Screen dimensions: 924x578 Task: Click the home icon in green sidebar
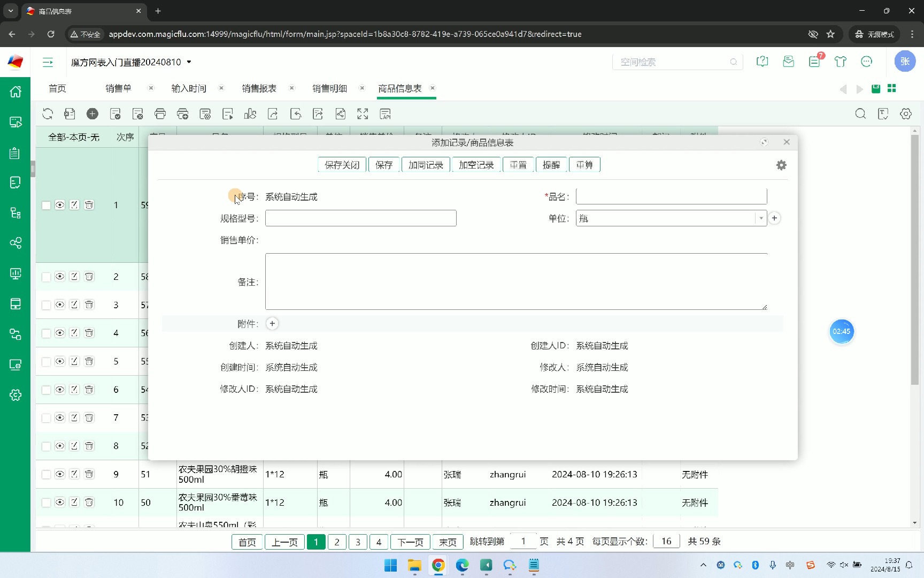click(16, 92)
